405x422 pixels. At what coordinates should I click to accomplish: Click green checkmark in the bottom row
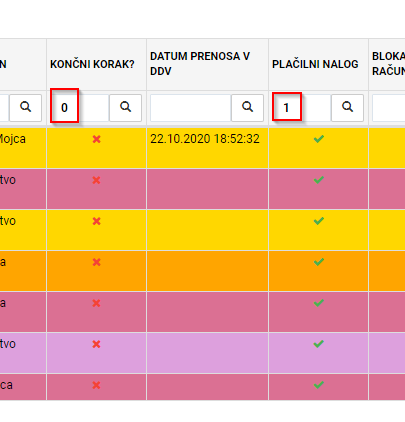point(319,385)
